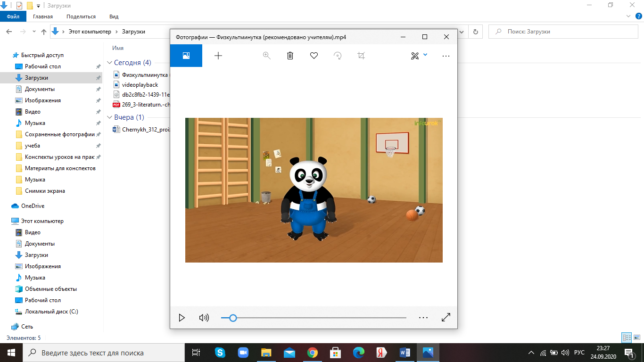Launch Zoom from the taskbar

pos(243,353)
